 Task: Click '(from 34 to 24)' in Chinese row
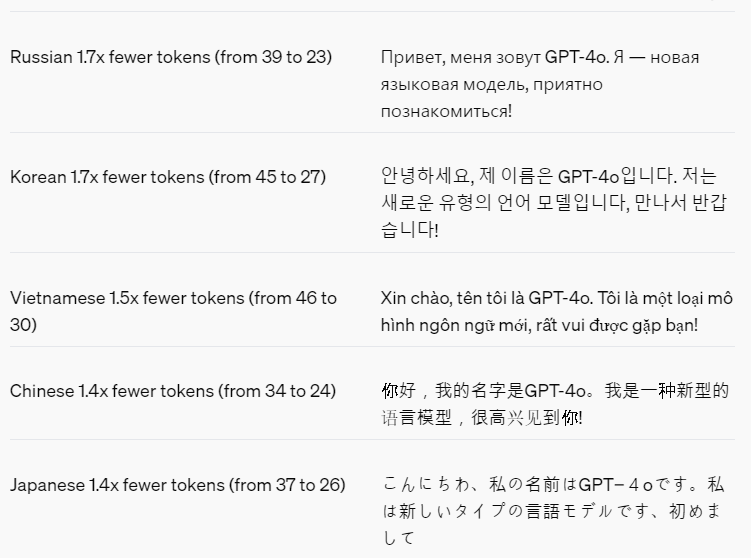coord(277,391)
